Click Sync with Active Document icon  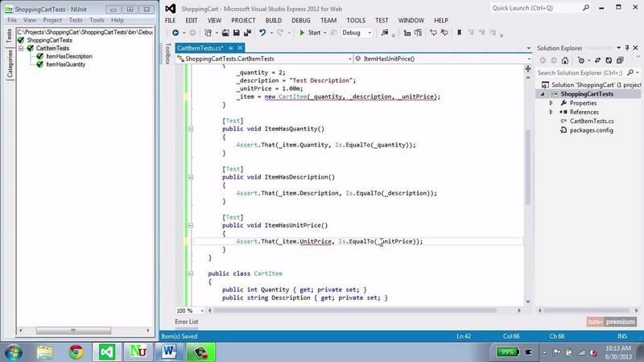[x=597, y=60]
